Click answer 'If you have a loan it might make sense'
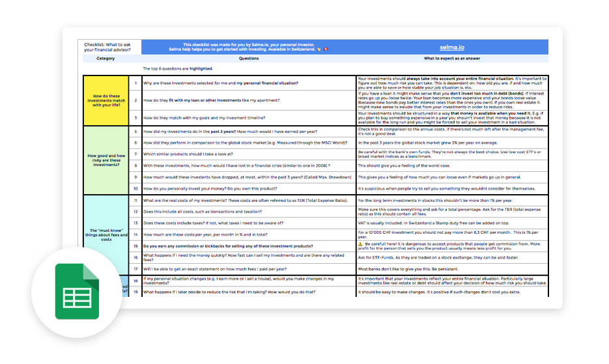The image size is (609, 364). [452, 100]
